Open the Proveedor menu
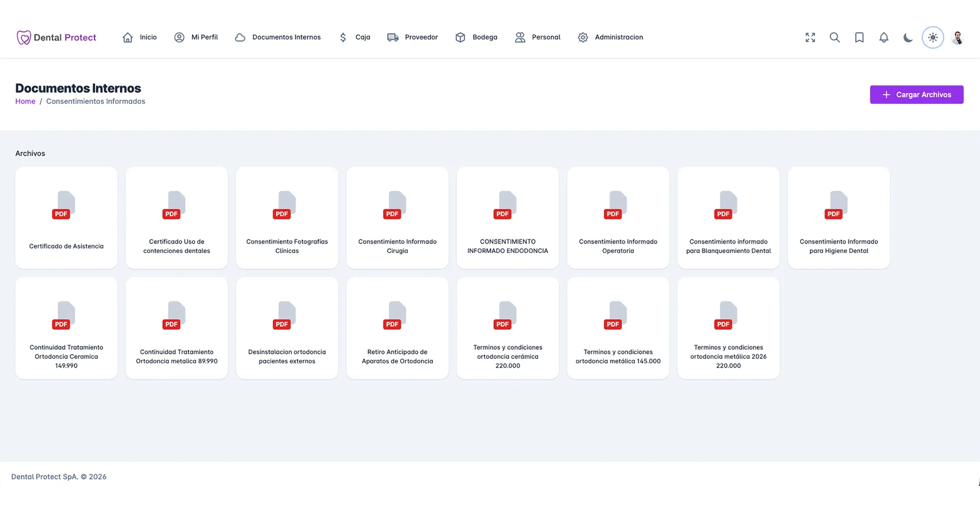This screenshot has width=980, height=509. pyautogui.click(x=412, y=37)
